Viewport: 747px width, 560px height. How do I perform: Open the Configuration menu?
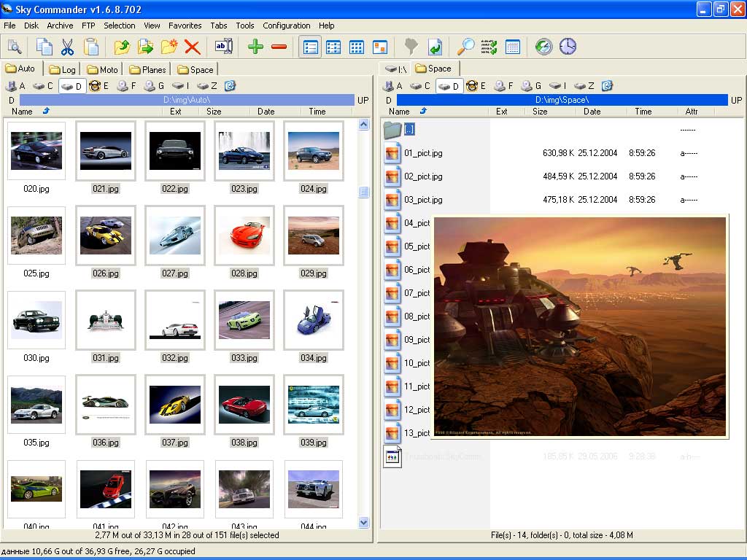click(x=286, y=26)
